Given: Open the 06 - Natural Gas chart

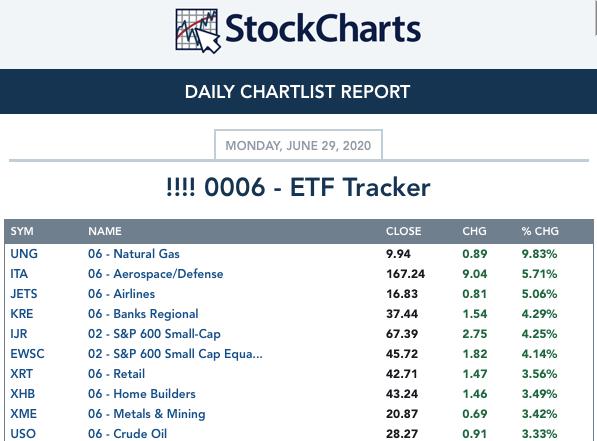Looking at the screenshot, I should point(134,254).
